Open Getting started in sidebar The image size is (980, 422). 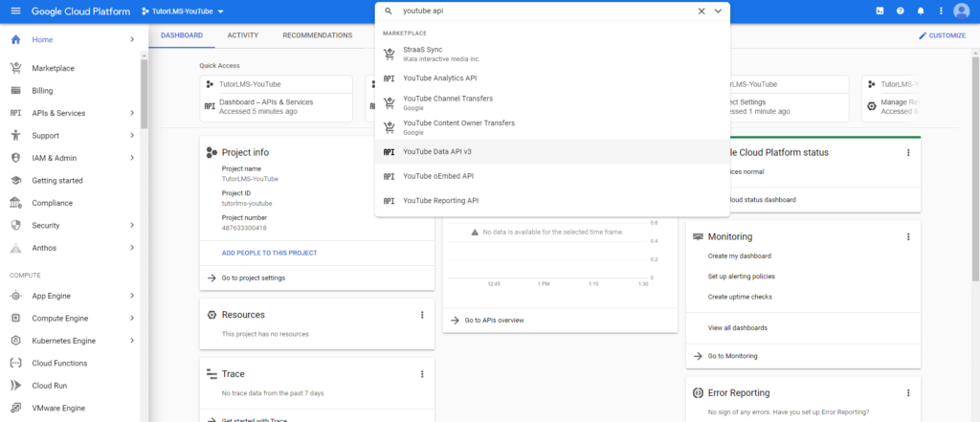(57, 181)
